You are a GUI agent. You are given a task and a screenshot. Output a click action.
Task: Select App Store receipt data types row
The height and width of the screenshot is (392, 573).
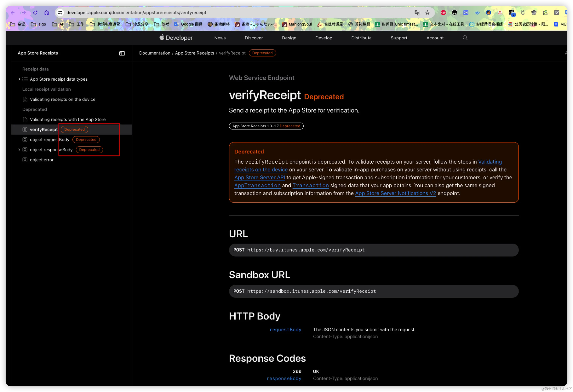[x=59, y=79]
